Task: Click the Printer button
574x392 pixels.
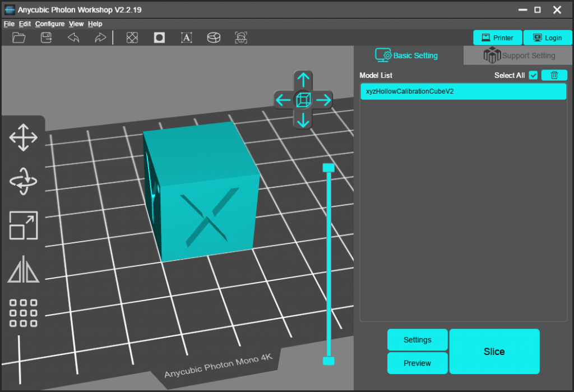Action: pyautogui.click(x=498, y=38)
